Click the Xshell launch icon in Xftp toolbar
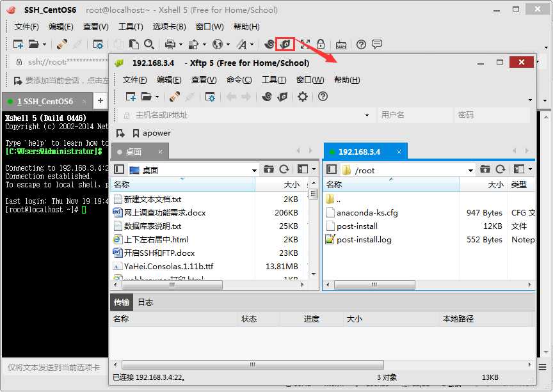Viewport: 553px width, 392px height. 267,97
